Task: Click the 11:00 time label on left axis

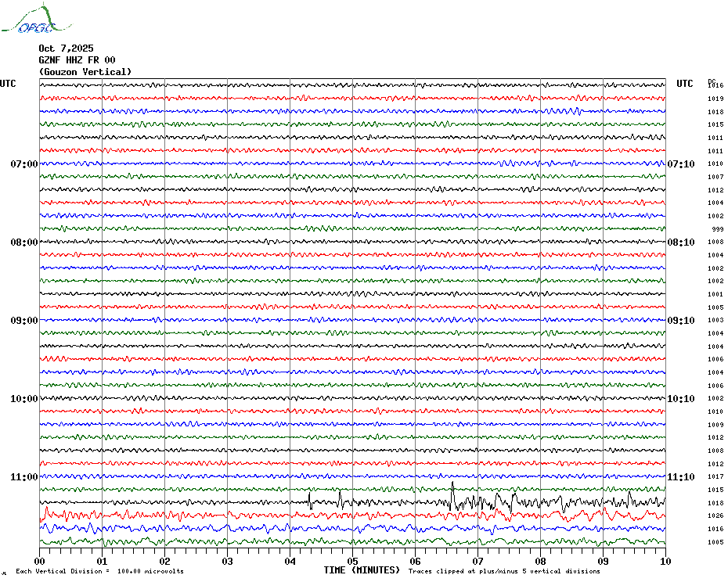Action: (x=23, y=476)
